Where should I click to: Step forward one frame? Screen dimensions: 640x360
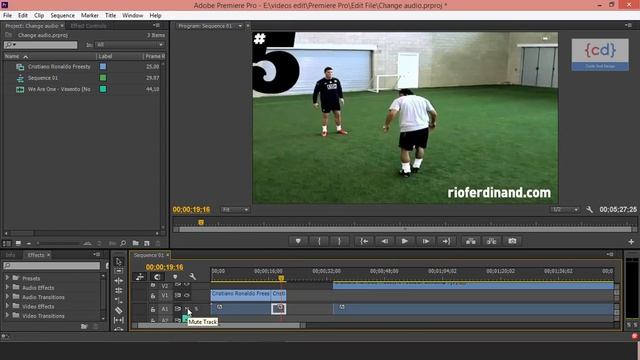[x=425, y=241]
